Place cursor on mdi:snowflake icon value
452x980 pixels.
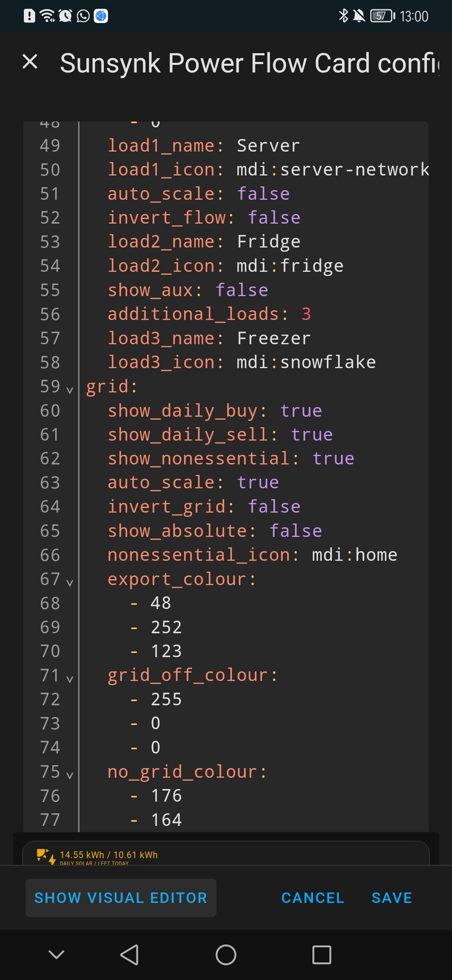click(x=306, y=362)
